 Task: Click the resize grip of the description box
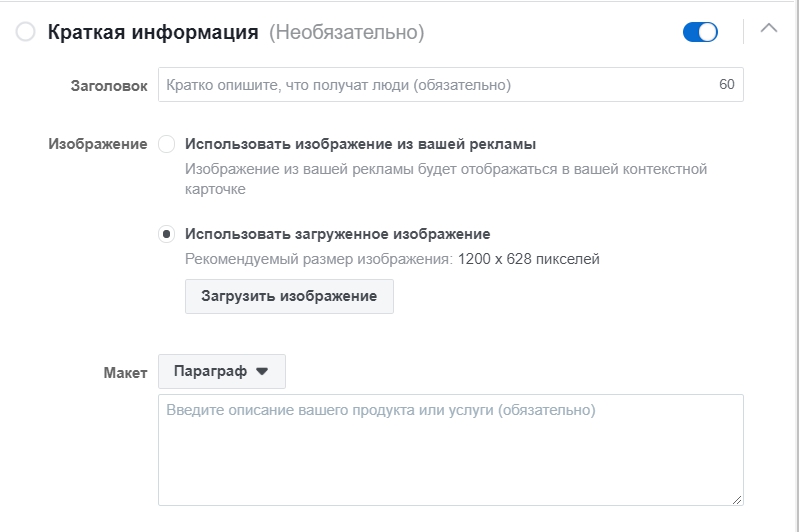(x=737, y=499)
